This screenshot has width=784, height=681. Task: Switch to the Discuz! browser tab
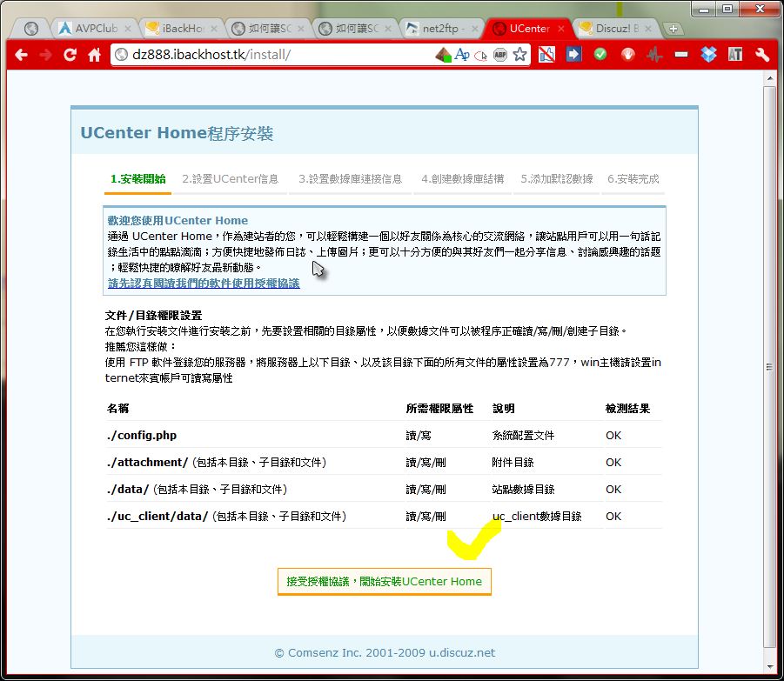[613, 28]
